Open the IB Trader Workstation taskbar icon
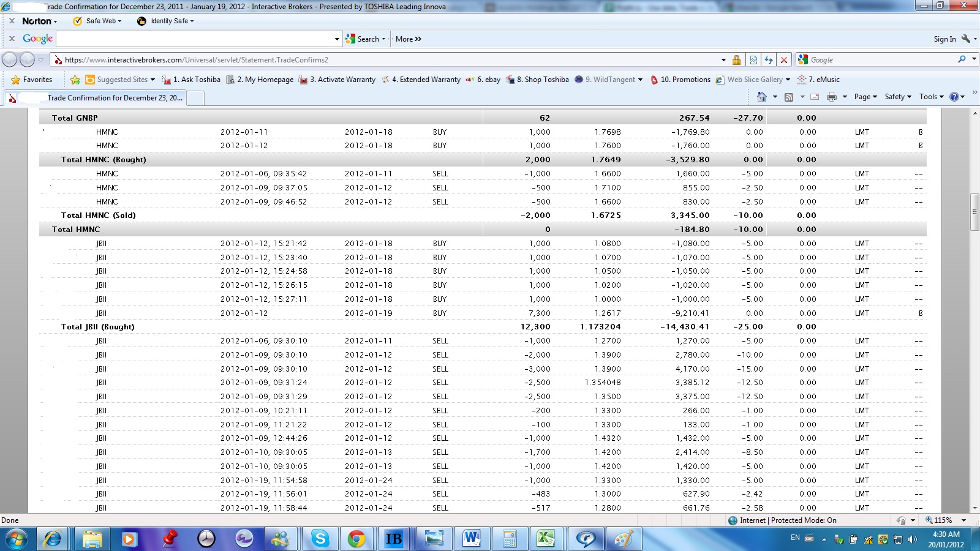 393,539
